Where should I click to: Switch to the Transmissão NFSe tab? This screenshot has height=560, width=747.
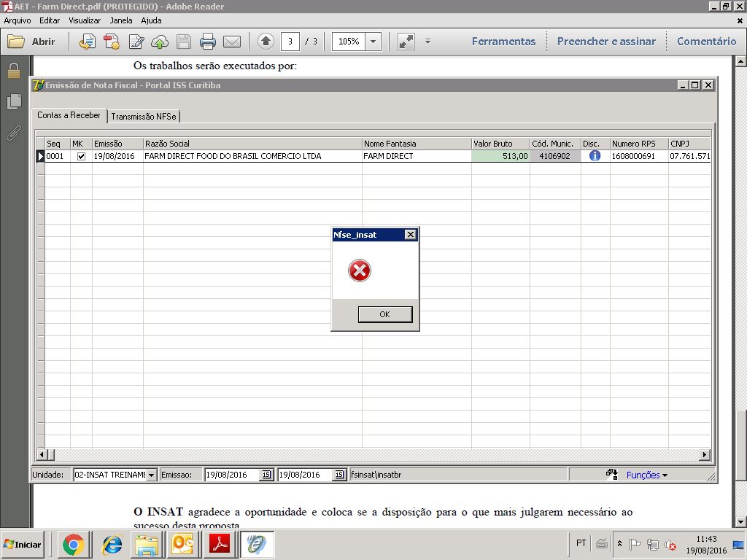click(x=144, y=117)
